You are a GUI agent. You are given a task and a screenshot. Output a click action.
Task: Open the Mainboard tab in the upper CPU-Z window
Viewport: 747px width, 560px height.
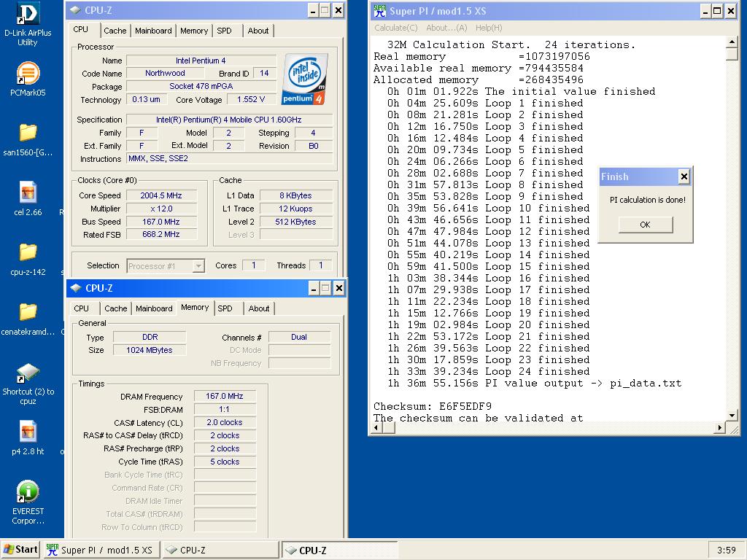[153, 31]
